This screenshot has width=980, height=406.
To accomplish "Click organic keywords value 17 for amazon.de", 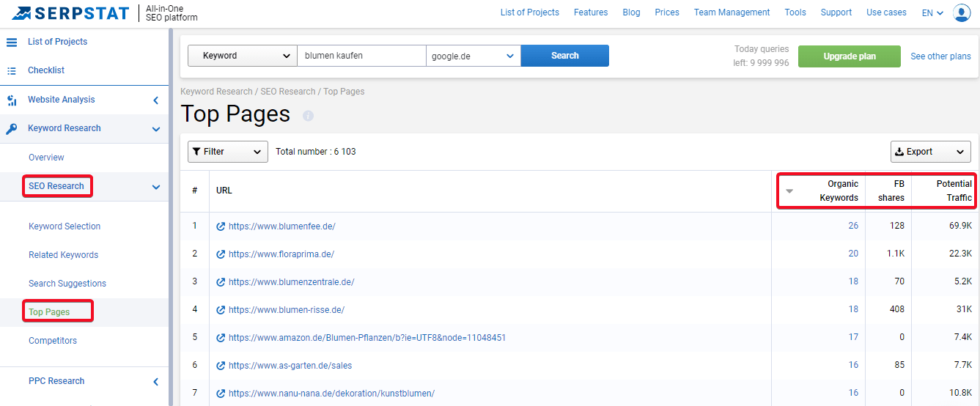I will click(853, 337).
